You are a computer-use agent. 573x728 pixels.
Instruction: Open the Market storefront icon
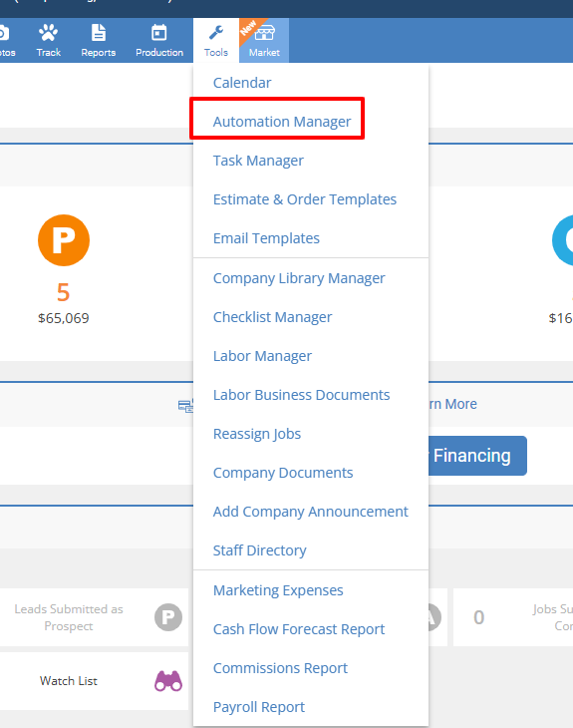[264, 33]
